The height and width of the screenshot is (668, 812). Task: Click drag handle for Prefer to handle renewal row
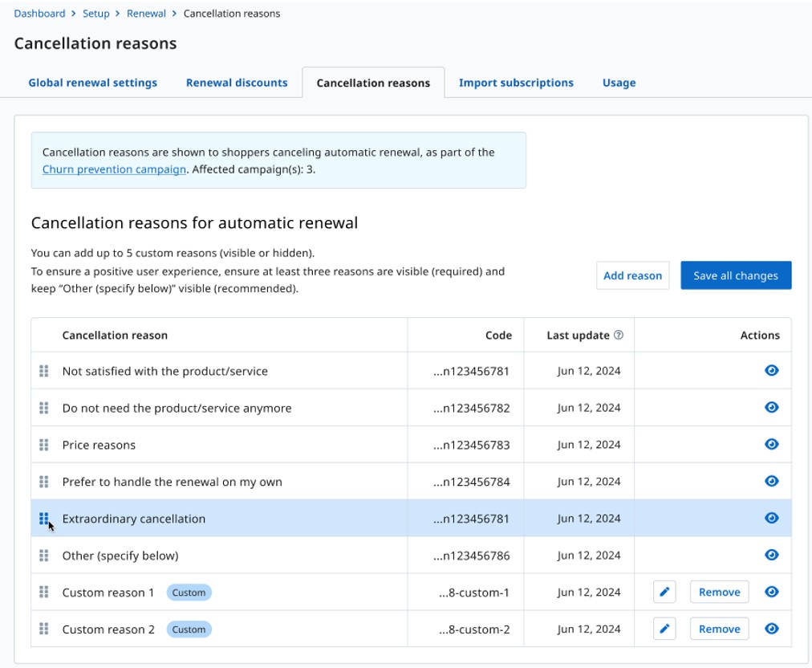click(x=44, y=482)
